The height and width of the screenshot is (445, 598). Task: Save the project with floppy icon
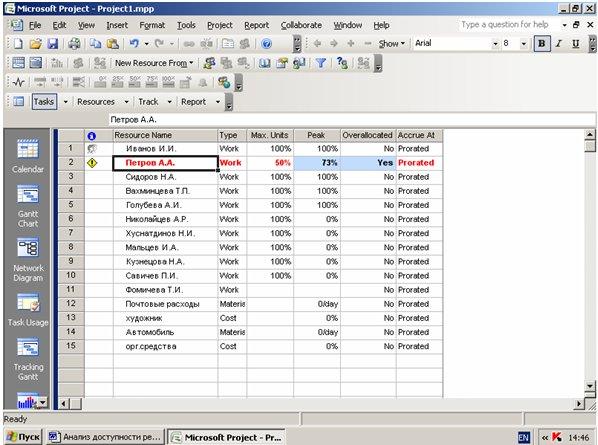pyautogui.click(x=52, y=44)
